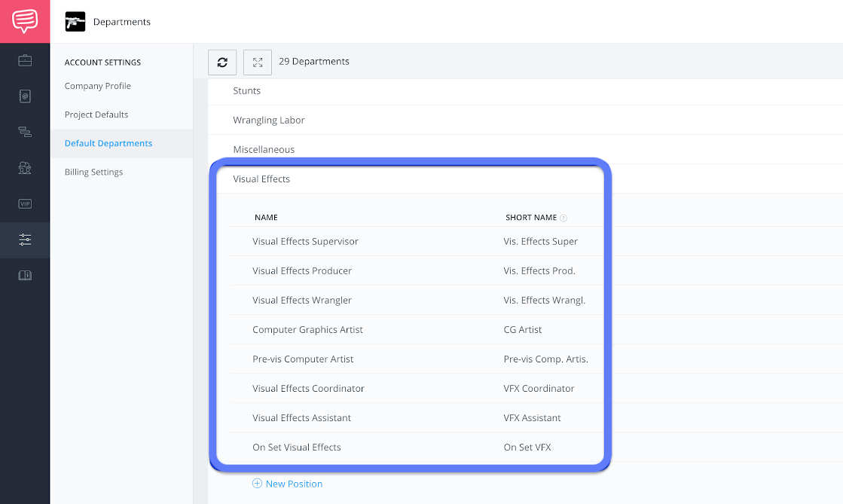843x504 pixels.
Task: Open the contacts address book sidebar icon
Action: point(25,96)
